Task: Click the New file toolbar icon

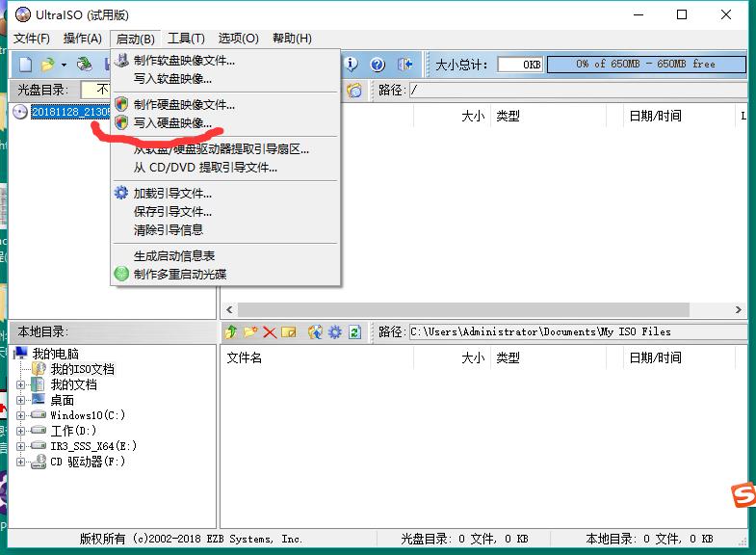Action: pos(26,65)
